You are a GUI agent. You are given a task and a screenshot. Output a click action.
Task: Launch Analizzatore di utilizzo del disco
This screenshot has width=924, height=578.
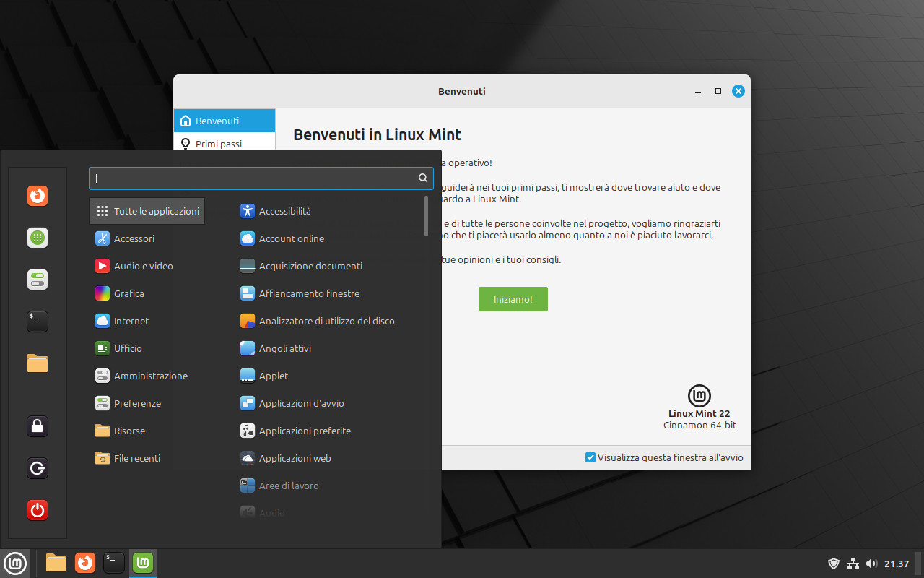(x=326, y=321)
